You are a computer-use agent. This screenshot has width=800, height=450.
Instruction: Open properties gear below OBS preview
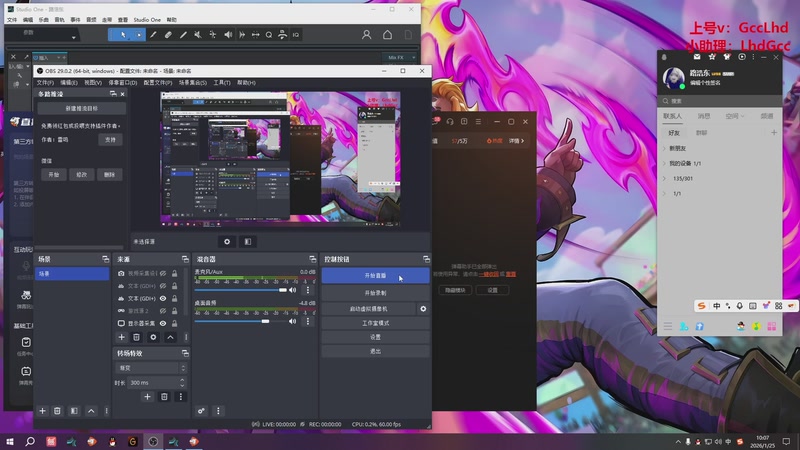click(x=227, y=241)
